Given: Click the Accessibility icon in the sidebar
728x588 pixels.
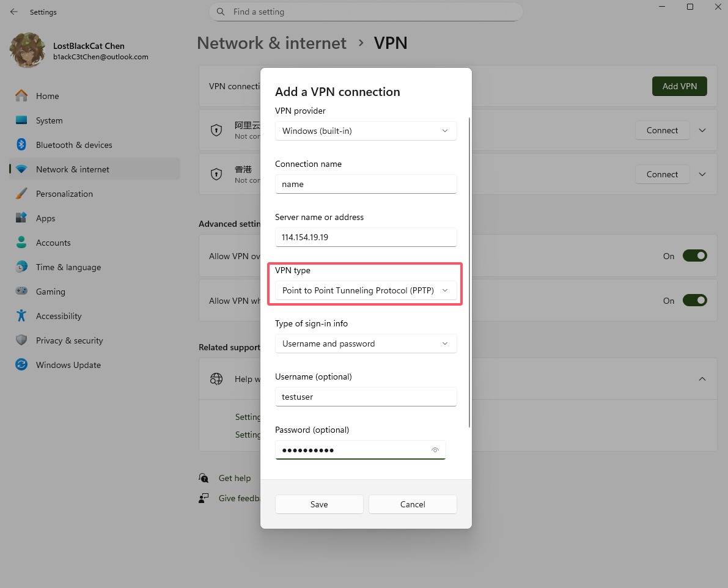Looking at the screenshot, I should pyautogui.click(x=21, y=316).
